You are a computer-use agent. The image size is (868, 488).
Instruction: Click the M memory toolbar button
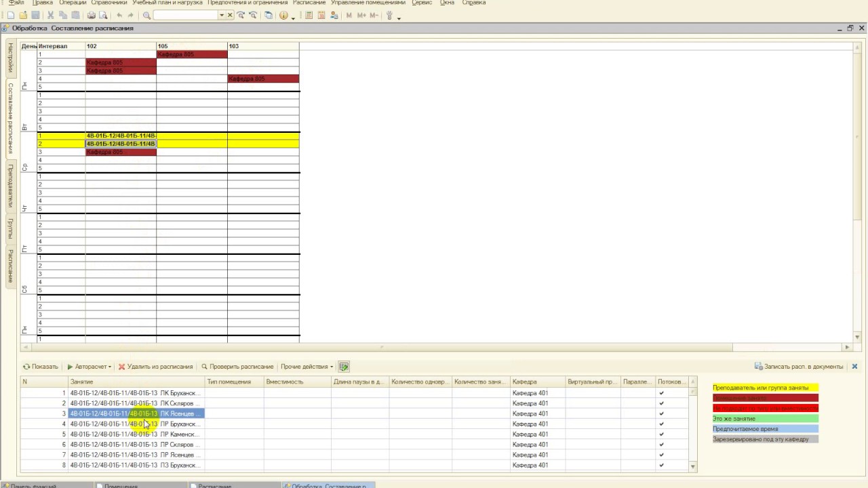coord(349,16)
